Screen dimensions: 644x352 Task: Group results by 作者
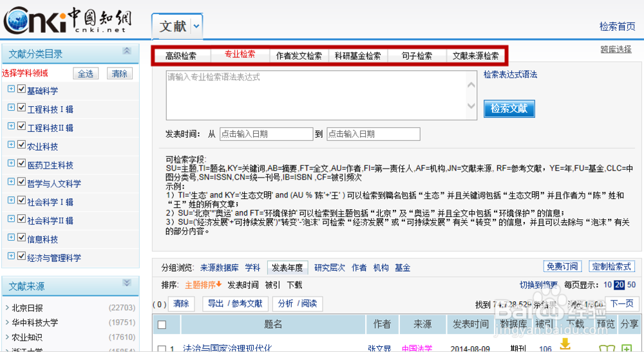(x=359, y=268)
